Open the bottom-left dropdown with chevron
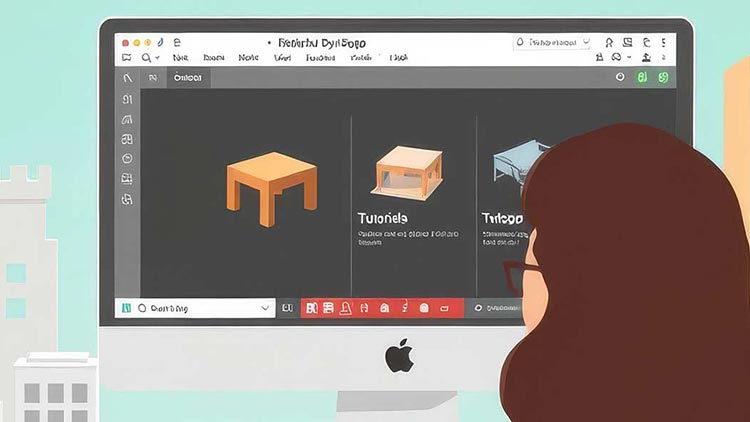The image size is (750, 422). [x=265, y=308]
